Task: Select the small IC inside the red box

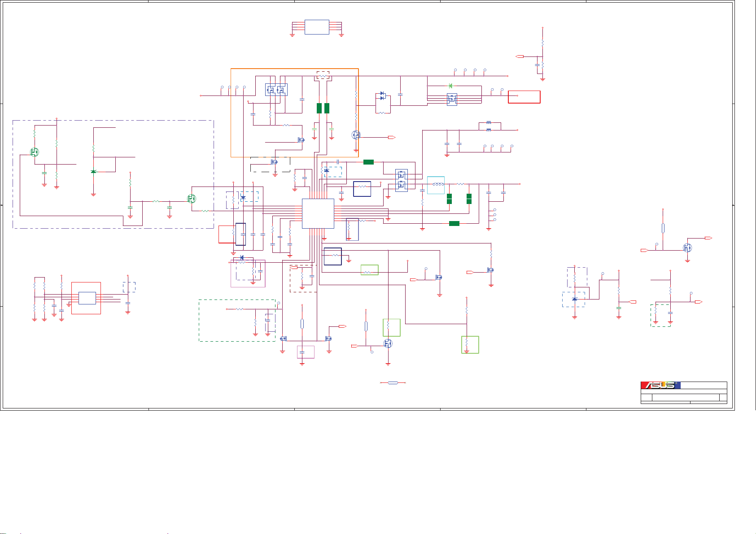Action: (87, 298)
